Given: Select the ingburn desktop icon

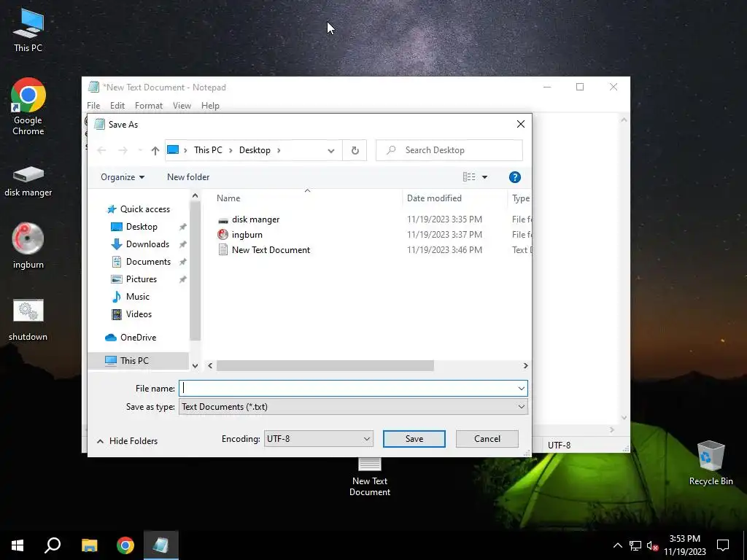Looking at the screenshot, I should (28, 246).
